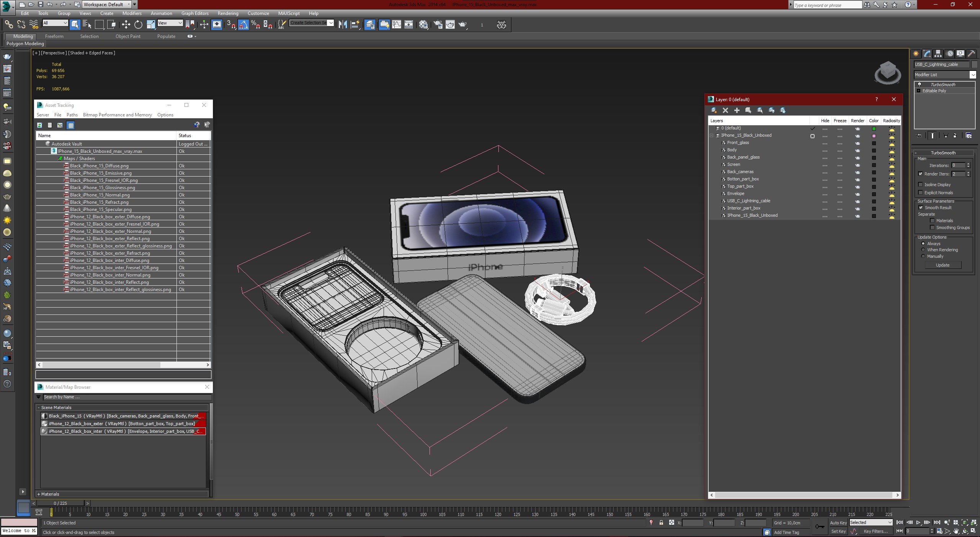Refresh the Asset Tracking list

[x=39, y=125]
